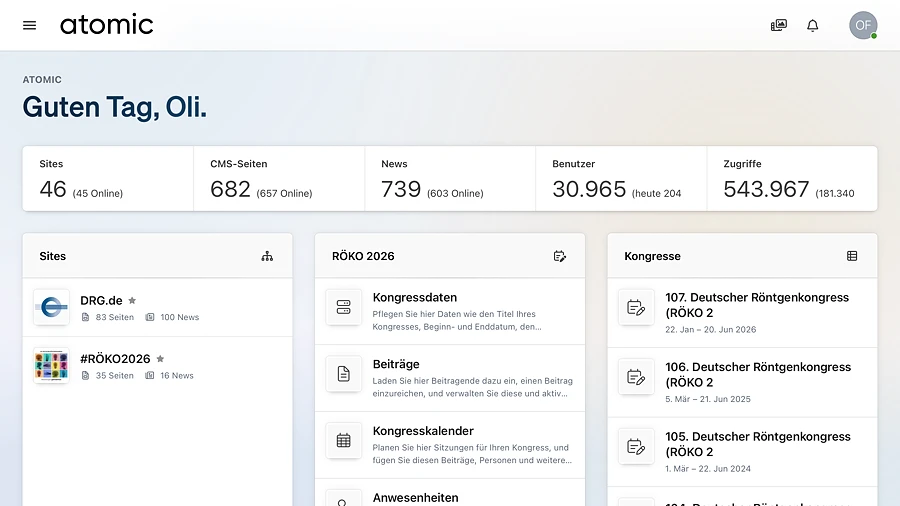Image resolution: width=900 pixels, height=506 pixels.
Task: Click the atomic logo in header
Action: [x=106, y=25]
